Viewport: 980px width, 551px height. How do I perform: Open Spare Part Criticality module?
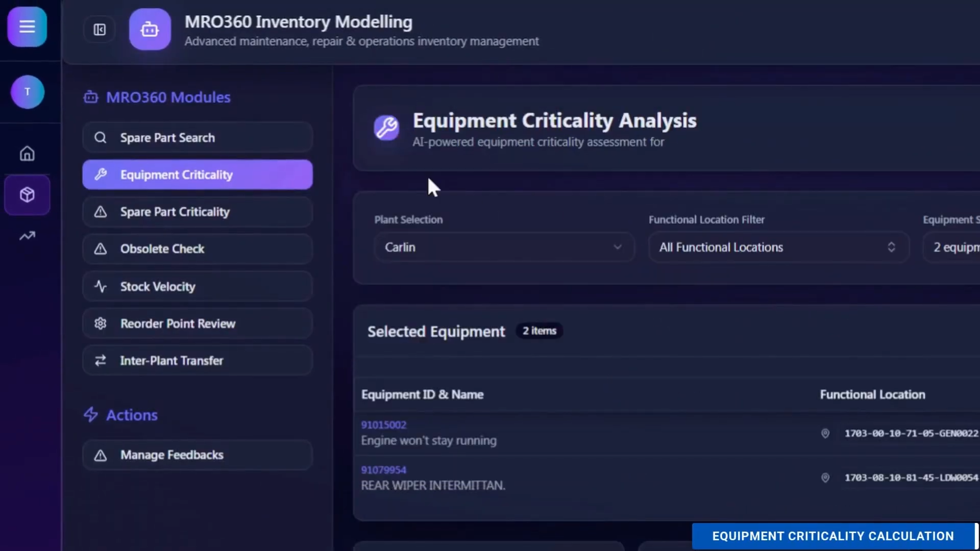point(198,212)
